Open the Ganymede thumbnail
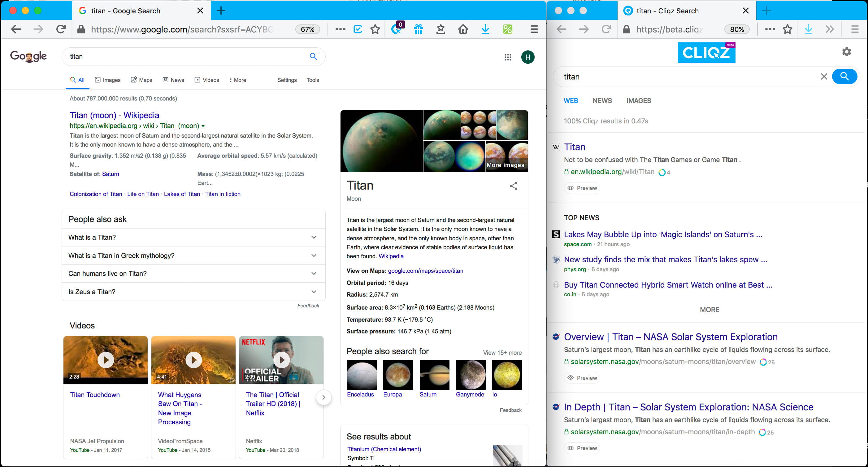The height and width of the screenshot is (467, 868). (x=471, y=375)
